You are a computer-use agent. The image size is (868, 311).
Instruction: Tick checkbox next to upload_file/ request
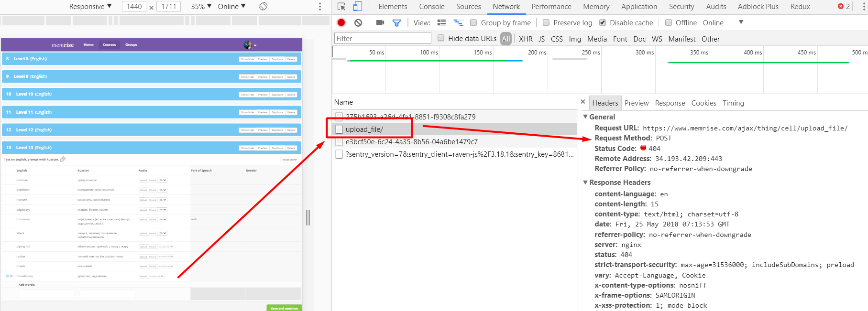339,129
